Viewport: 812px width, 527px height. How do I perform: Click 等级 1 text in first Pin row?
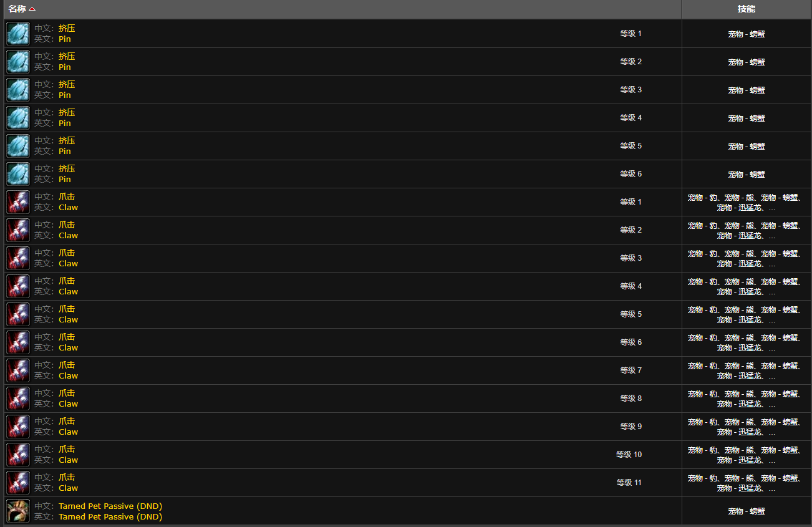[x=631, y=34]
